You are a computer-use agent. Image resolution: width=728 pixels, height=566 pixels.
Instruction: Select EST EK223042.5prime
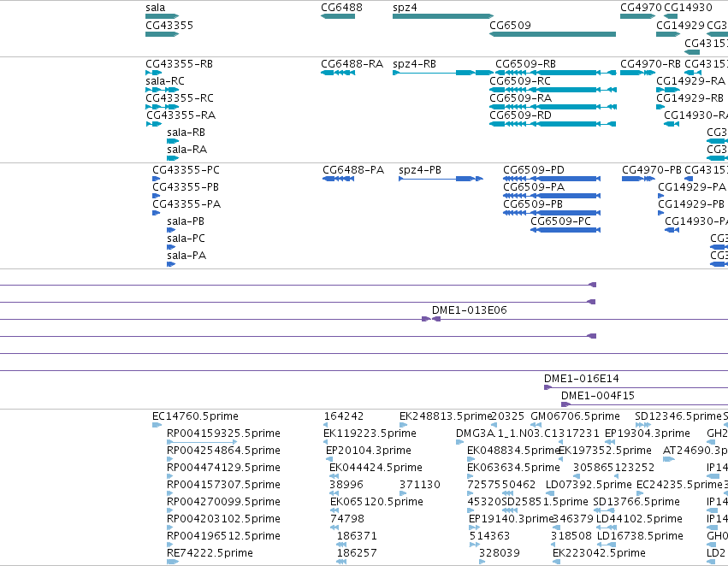556,562
